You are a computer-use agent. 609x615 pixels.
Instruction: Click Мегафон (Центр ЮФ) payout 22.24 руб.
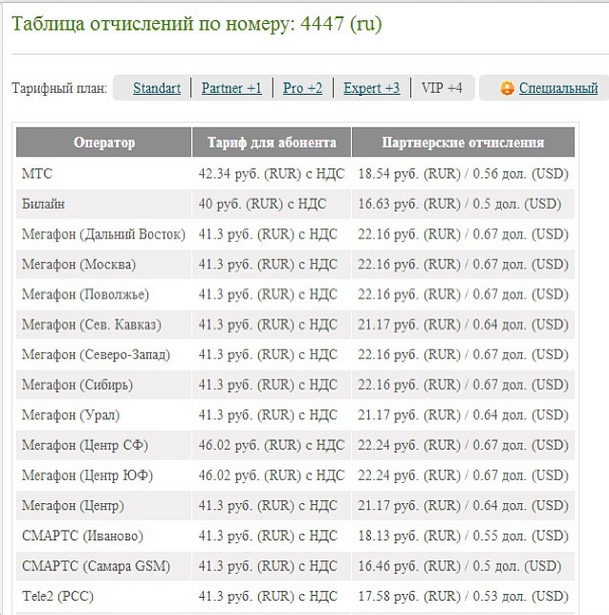463,475
